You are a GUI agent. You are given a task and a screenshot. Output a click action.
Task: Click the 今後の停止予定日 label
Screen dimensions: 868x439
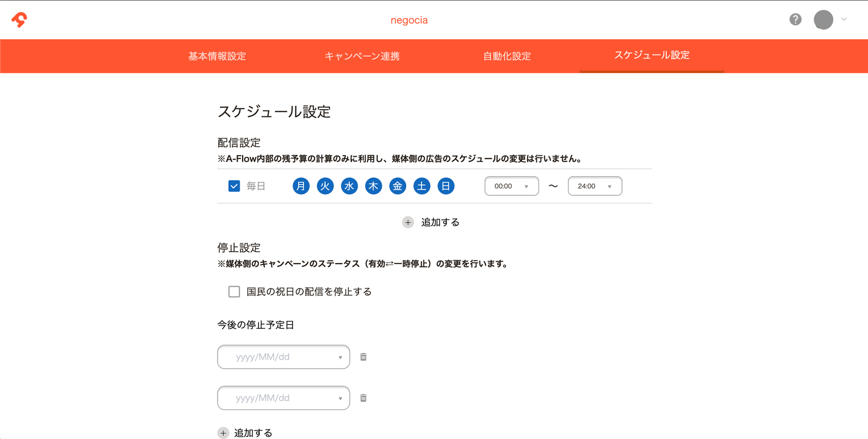pos(256,325)
